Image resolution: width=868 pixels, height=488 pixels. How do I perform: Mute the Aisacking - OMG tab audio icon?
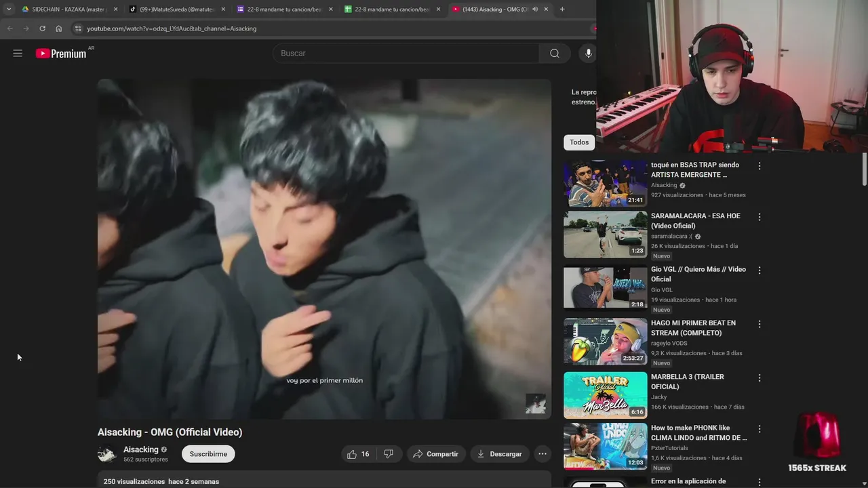(535, 9)
